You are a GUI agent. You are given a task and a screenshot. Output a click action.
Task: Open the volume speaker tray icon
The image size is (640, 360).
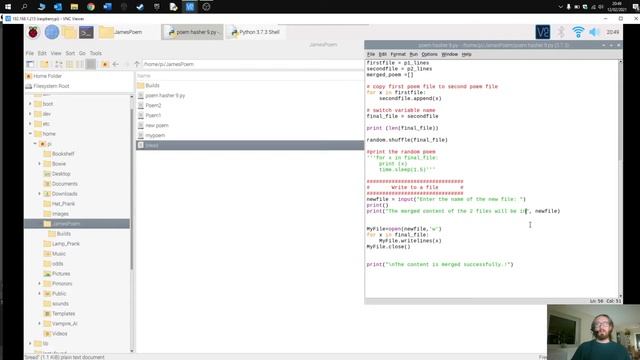pos(595,32)
